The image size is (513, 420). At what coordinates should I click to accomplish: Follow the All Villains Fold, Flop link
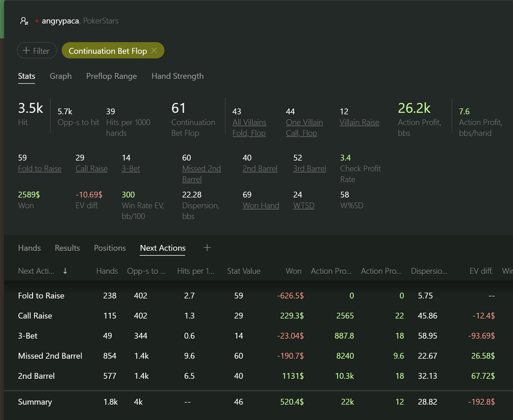[x=249, y=128]
